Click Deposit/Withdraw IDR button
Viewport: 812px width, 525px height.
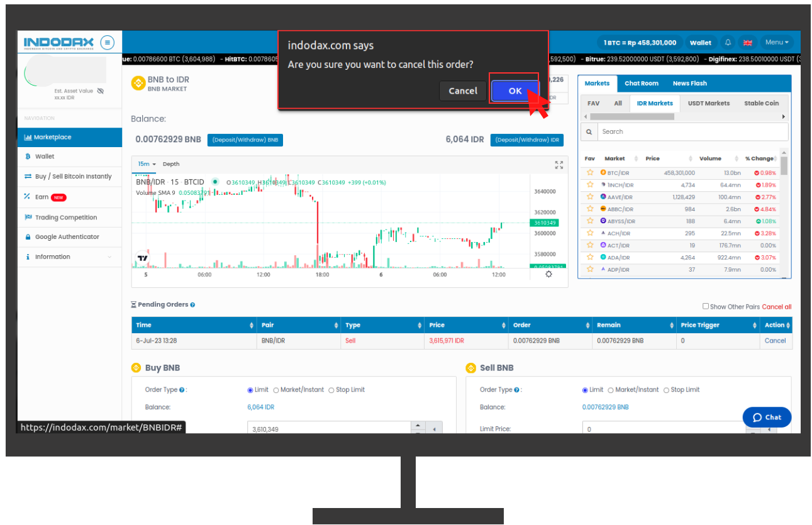[527, 140]
